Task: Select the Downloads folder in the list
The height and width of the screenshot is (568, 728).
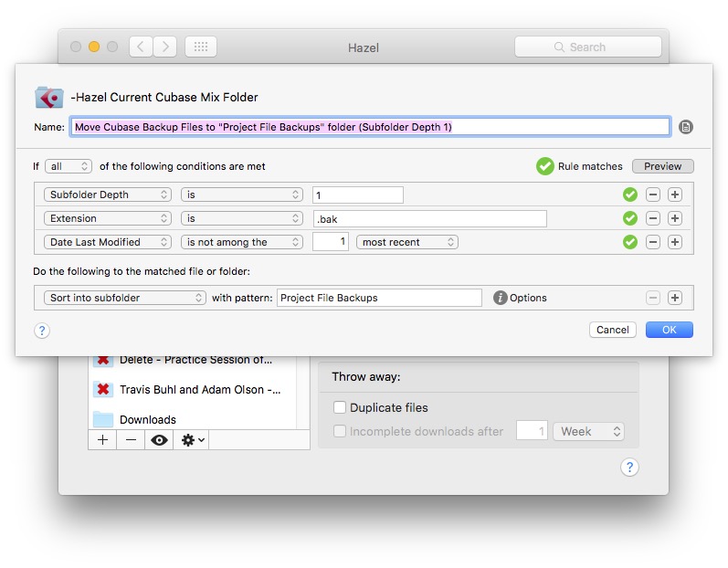Action: [x=192, y=418]
